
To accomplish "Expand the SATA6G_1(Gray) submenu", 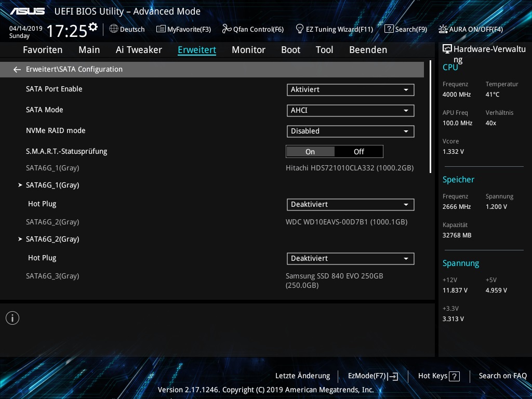I will [52, 185].
